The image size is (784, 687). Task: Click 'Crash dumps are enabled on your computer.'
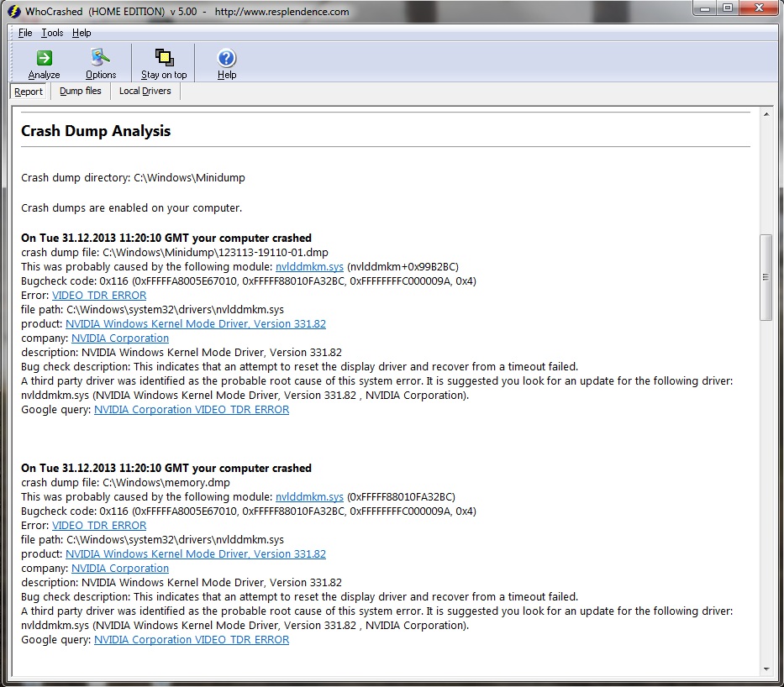[131, 207]
